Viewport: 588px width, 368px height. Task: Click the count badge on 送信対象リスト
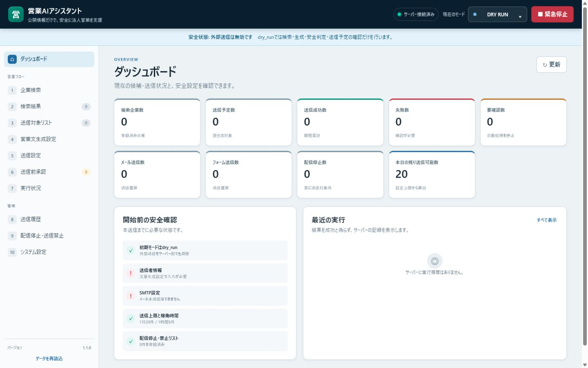pyautogui.click(x=86, y=123)
